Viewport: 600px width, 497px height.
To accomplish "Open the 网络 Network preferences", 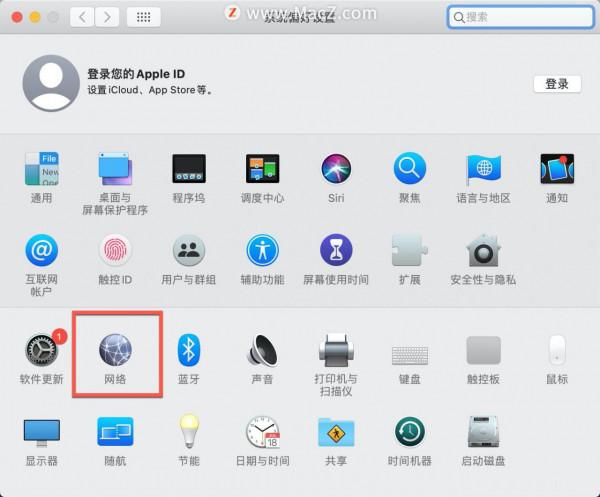I will 115,350.
